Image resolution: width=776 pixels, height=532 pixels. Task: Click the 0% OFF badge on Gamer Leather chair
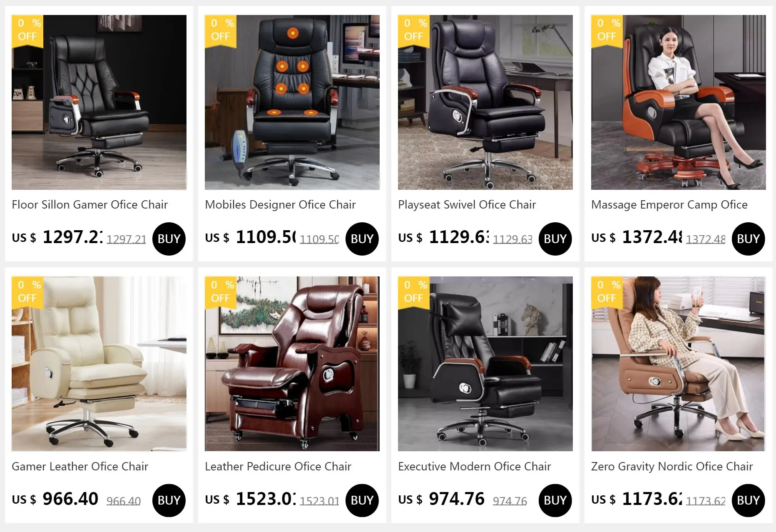tap(27, 292)
